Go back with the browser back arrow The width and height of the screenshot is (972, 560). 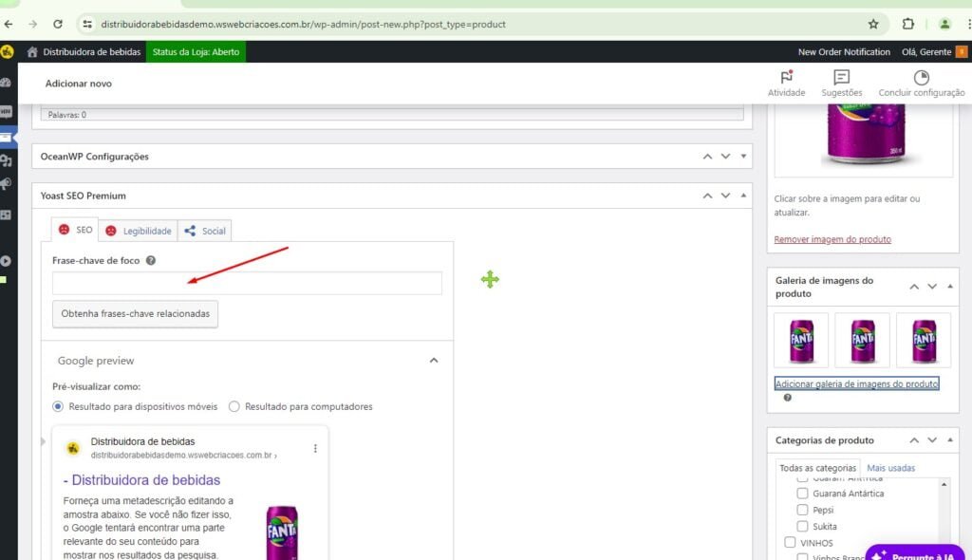point(8,24)
